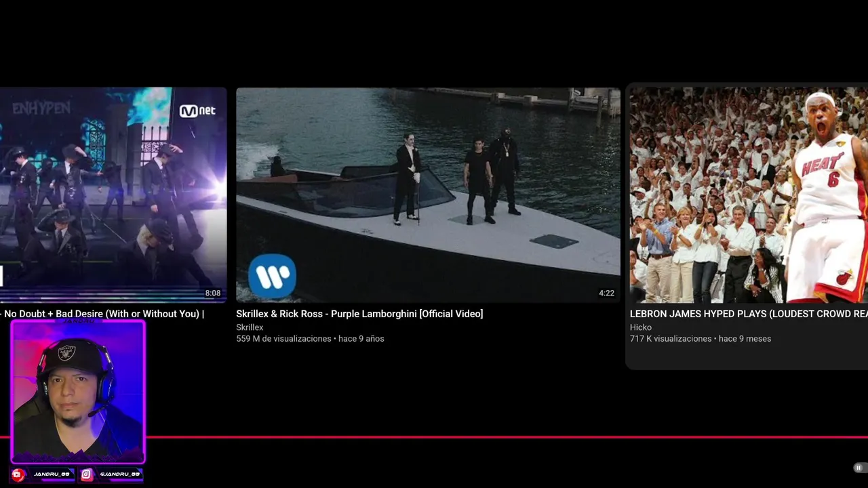Click the title 'Skrillex & Rick Ross - Purple Lamborghini'

[359, 314]
